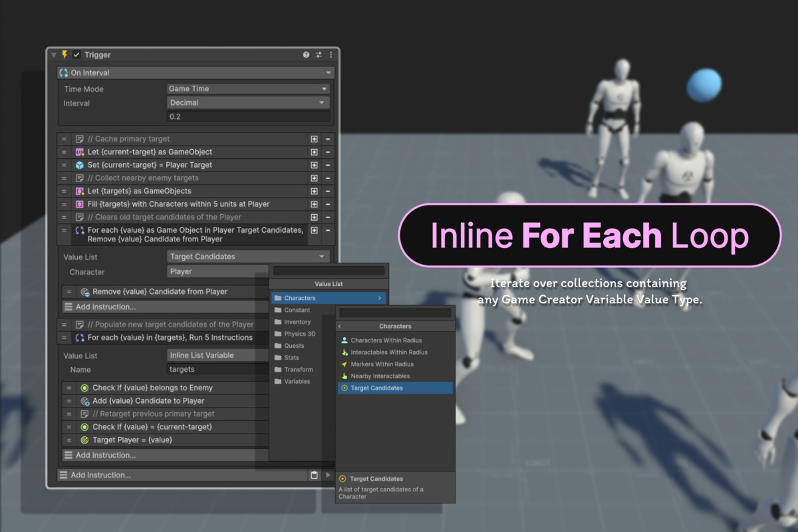Add instruction after Set {current-target} row

coord(314,165)
